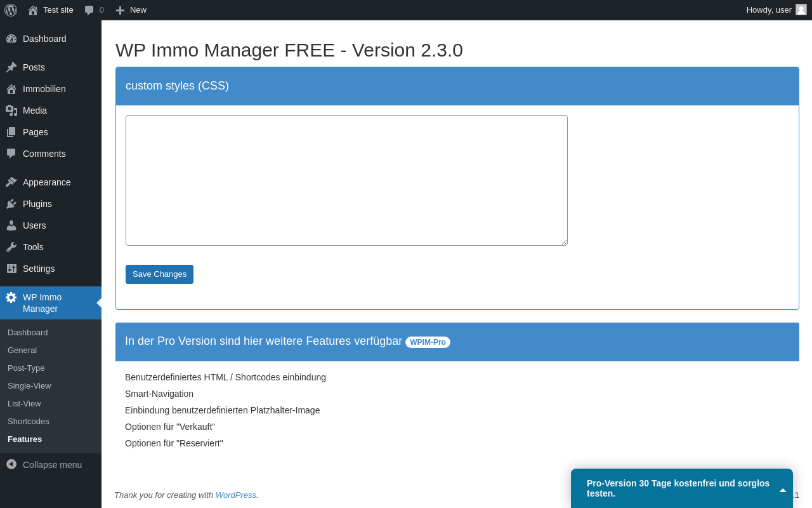
Task: Follow the WordPress footer link
Action: [x=235, y=495]
